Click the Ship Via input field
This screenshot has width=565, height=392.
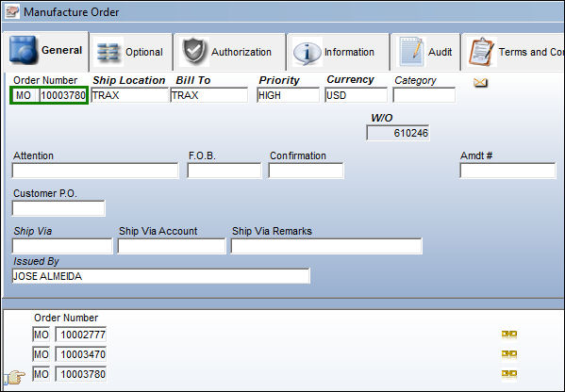pos(62,246)
